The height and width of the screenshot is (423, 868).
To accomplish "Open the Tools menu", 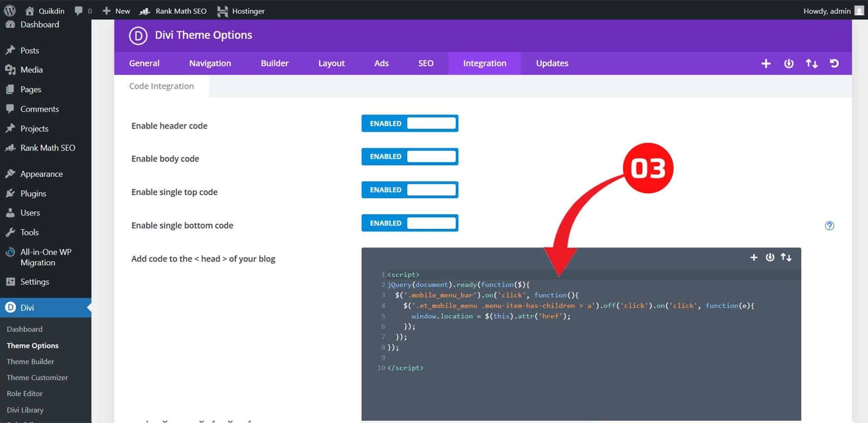I will click(30, 233).
